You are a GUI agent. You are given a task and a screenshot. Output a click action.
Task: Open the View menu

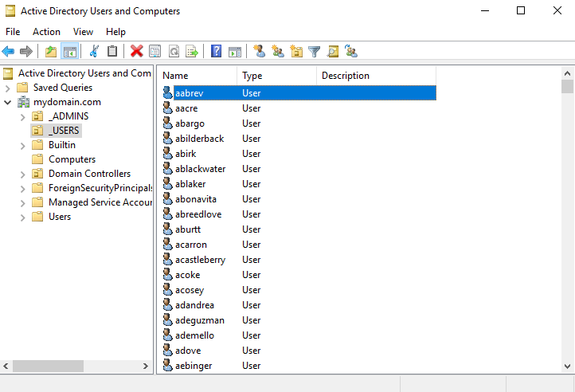click(x=84, y=32)
